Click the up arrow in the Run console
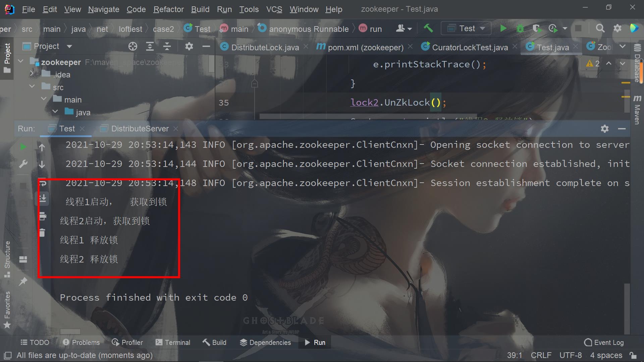Screen dimensions: 644x362 tap(42, 147)
